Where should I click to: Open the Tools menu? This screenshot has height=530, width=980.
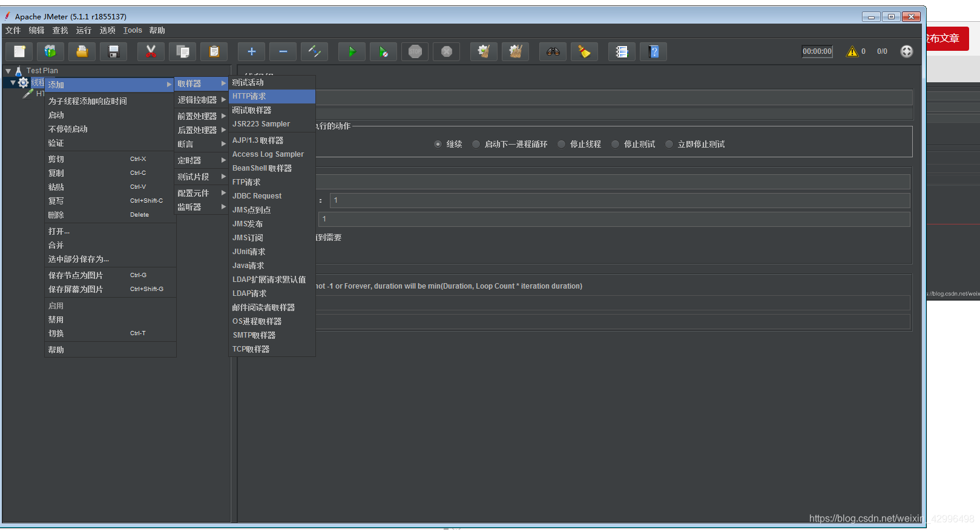point(133,30)
